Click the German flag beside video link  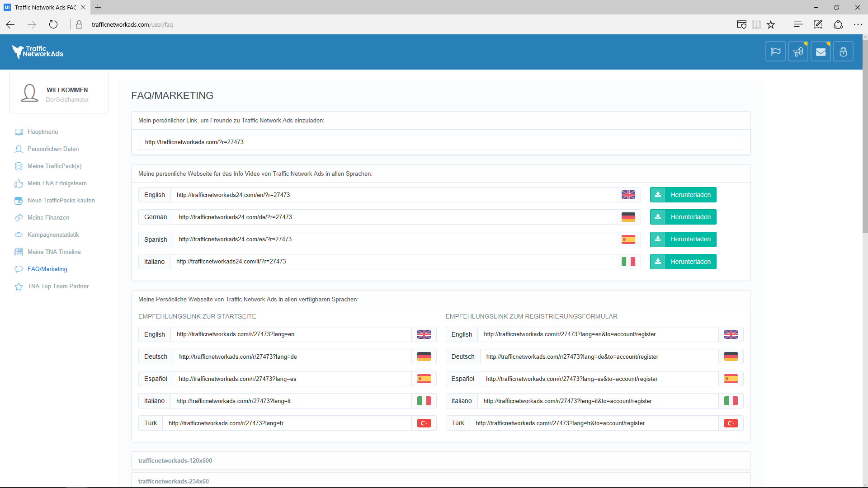pos(628,217)
